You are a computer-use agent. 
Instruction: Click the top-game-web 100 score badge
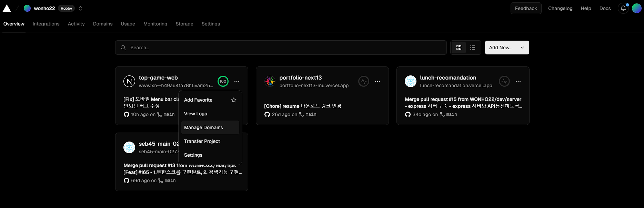click(223, 81)
